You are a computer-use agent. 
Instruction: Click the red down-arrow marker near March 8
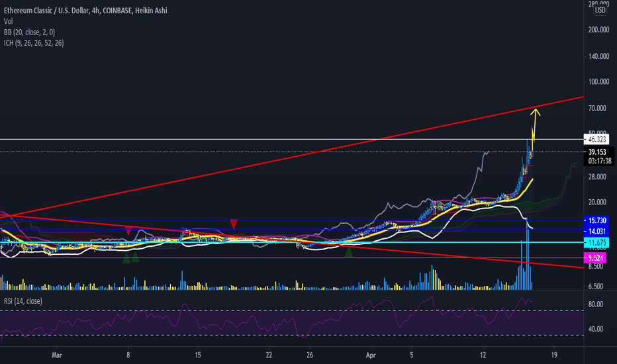pos(128,230)
